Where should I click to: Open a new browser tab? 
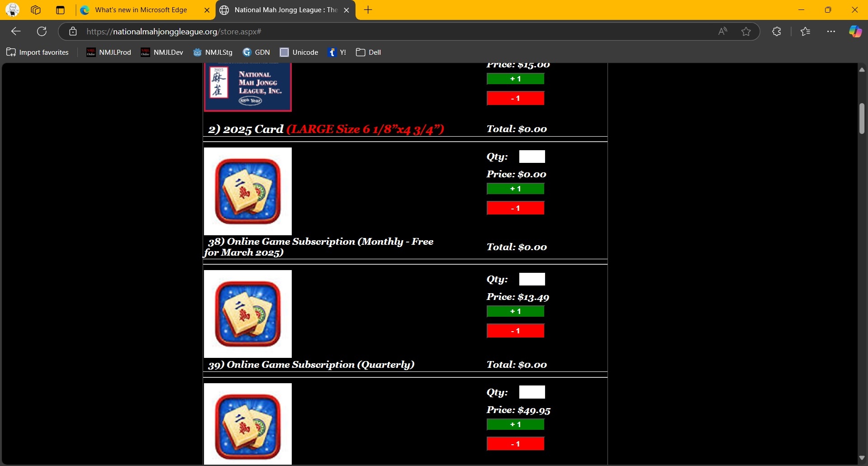click(368, 10)
